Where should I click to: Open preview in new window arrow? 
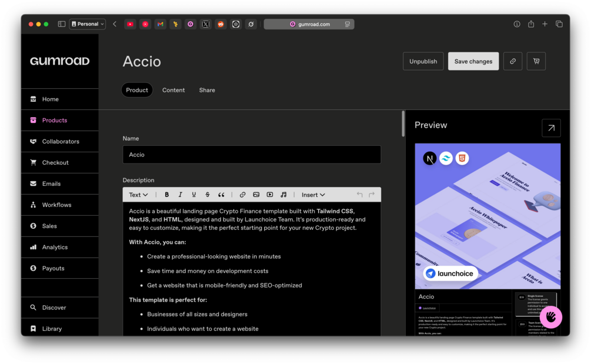pyautogui.click(x=551, y=128)
